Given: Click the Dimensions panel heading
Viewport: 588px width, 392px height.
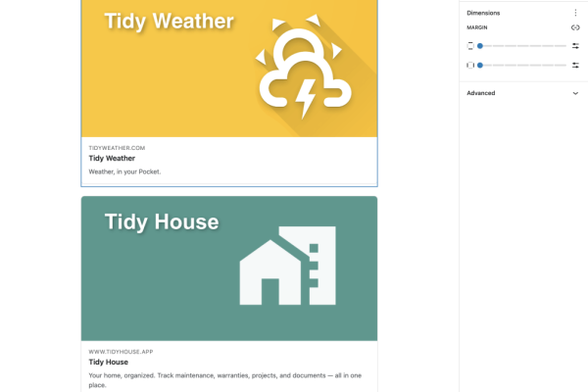Looking at the screenshot, I should click(483, 13).
